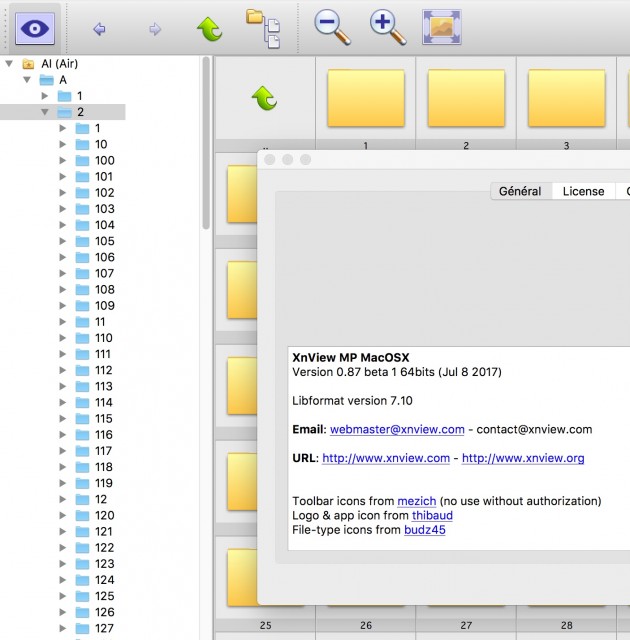Click folder icon of tree item 106

coord(82,257)
